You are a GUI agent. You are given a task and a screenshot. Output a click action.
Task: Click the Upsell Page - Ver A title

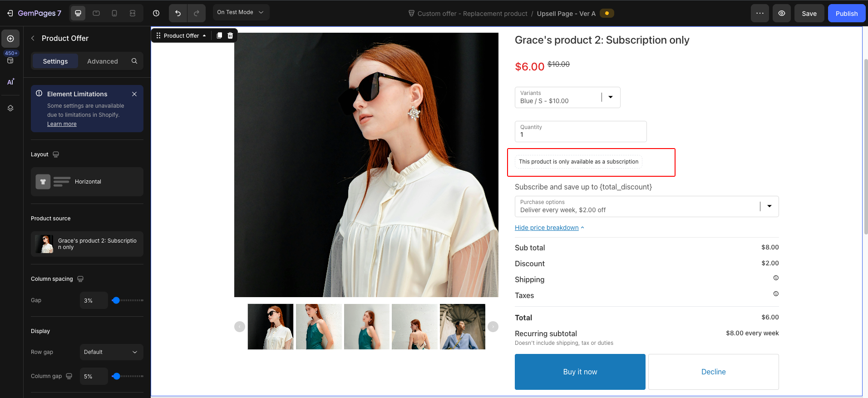point(566,14)
